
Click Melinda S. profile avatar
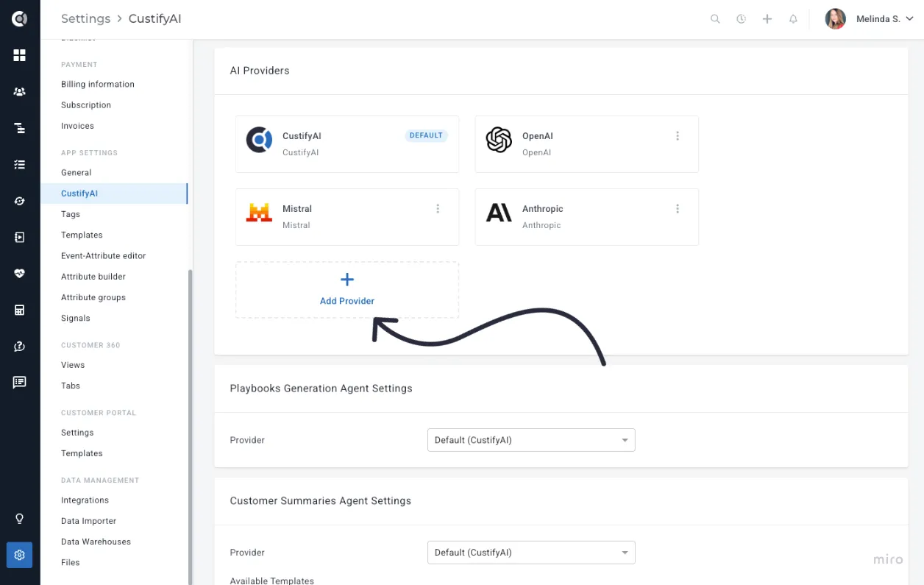tap(835, 19)
